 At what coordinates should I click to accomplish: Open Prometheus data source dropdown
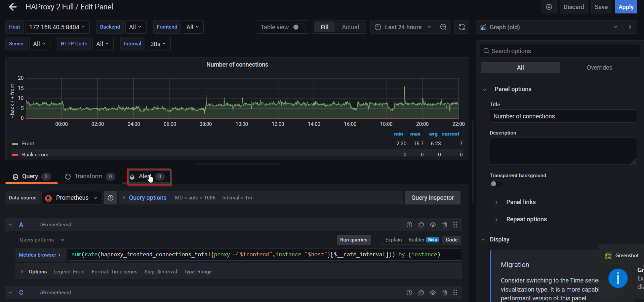[x=72, y=198]
